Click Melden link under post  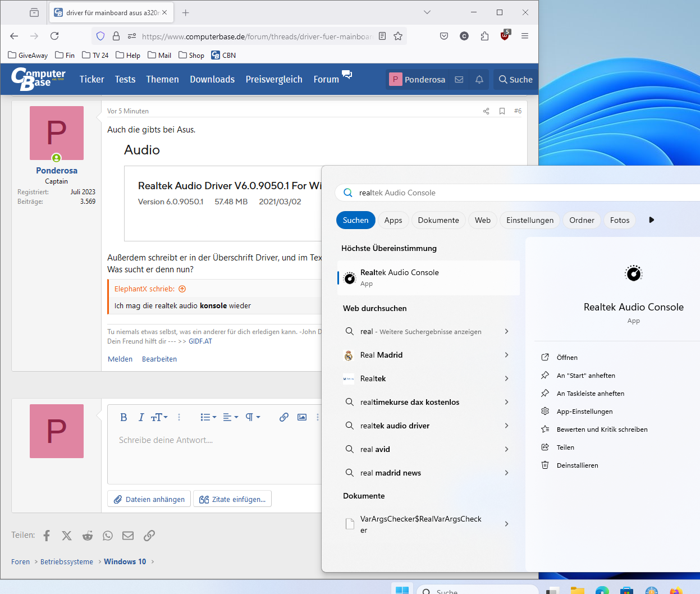coord(120,359)
